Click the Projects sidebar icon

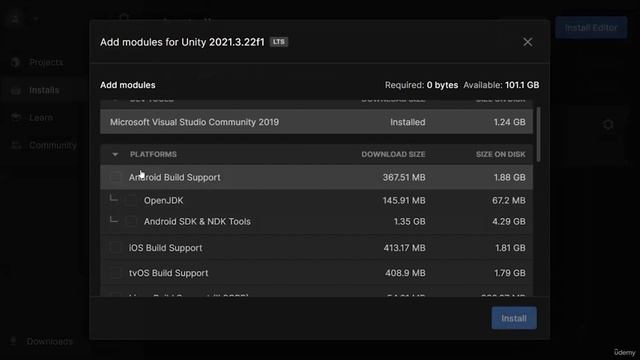pyautogui.click(x=16, y=62)
